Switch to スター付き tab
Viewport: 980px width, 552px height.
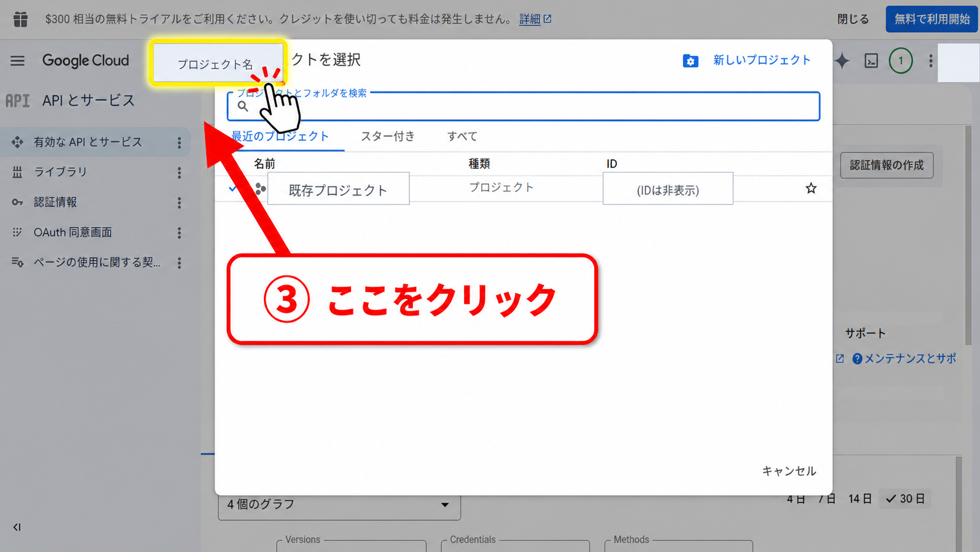click(x=388, y=136)
